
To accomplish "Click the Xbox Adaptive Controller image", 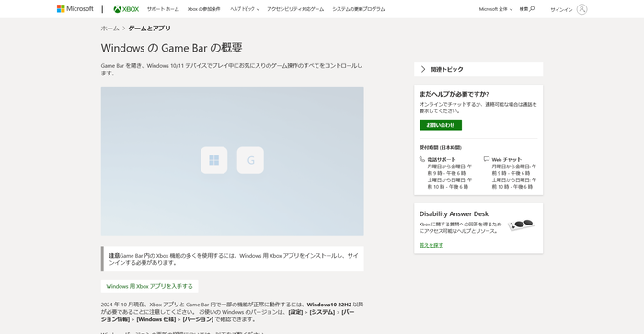I will pyautogui.click(x=522, y=225).
